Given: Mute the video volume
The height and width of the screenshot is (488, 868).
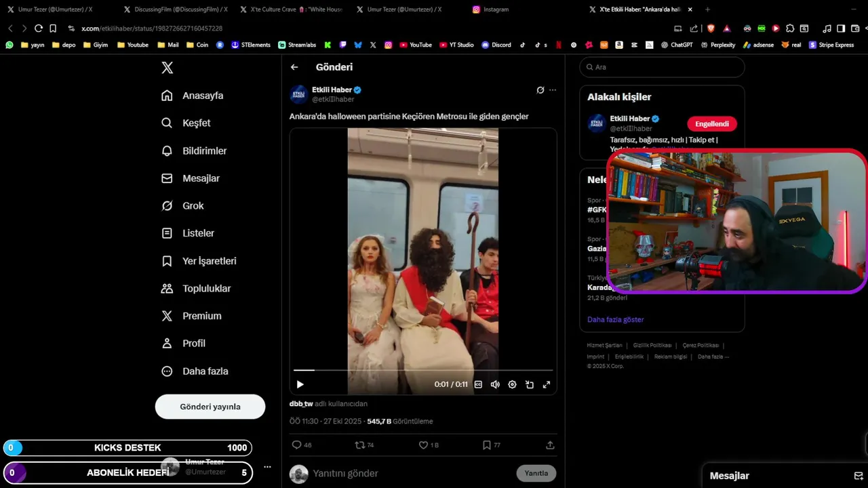Looking at the screenshot, I should [495, 384].
